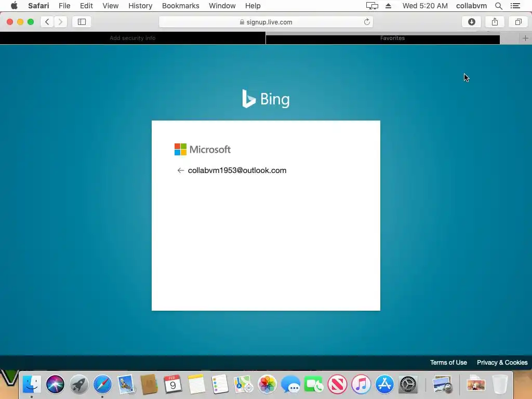Image resolution: width=532 pixels, height=399 pixels.
Task: Click the Microsoft logo
Action: [x=203, y=149]
